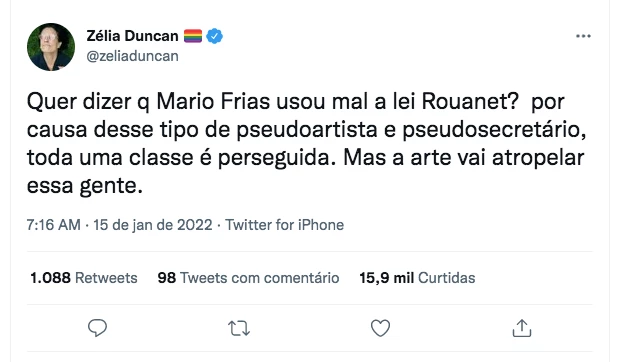Click the word 'pseudosecretário' in the tweet

pyautogui.click(x=494, y=129)
